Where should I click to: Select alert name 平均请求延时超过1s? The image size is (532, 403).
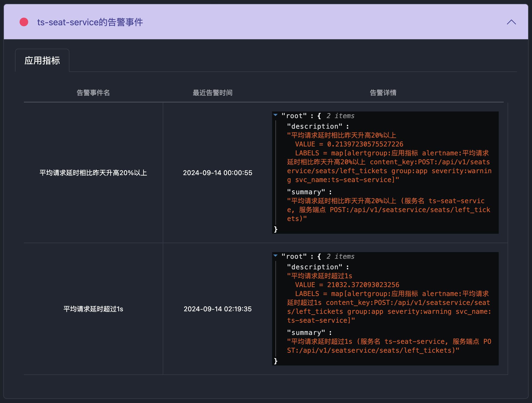[93, 309]
